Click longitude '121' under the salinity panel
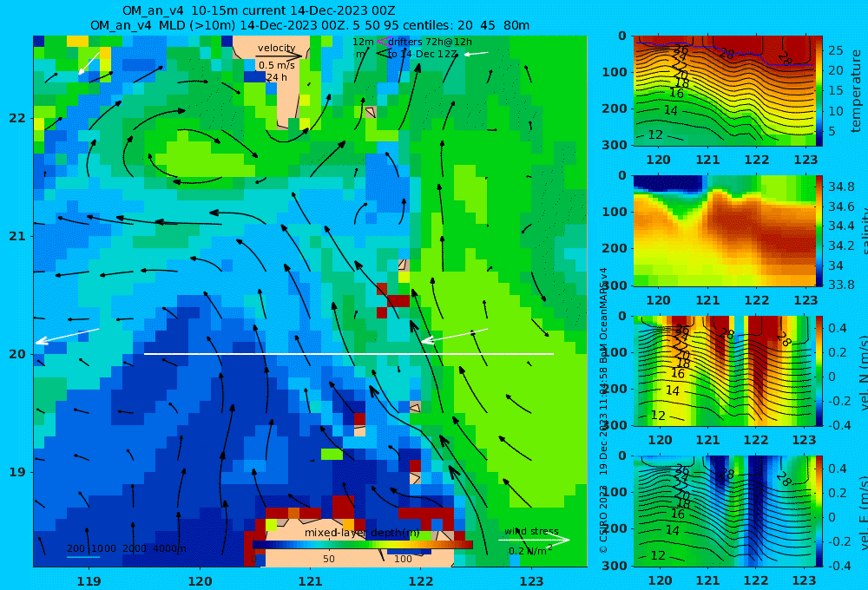This screenshot has height=590, width=868. click(x=707, y=300)
